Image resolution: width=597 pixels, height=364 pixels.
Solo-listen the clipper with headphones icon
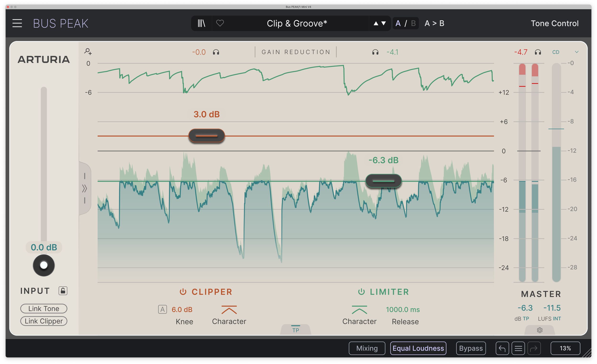(x=216, y=52)
